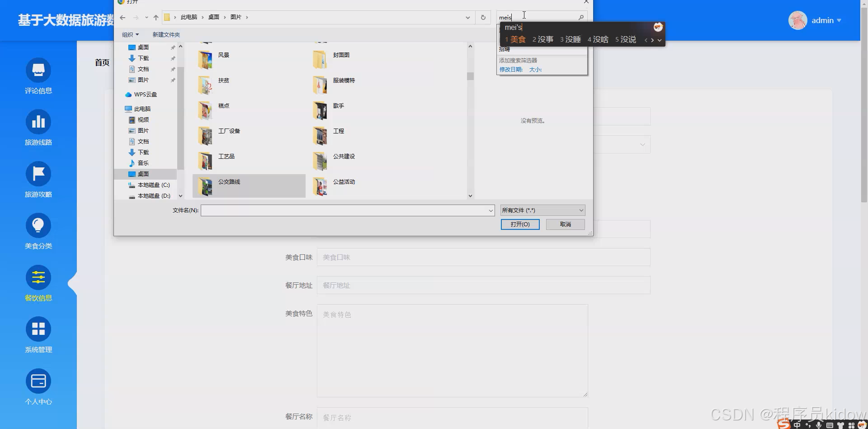The width and height of the screenshot is (868, 429).
Task: Go up one folder level
Action: (x=156, y=17)
